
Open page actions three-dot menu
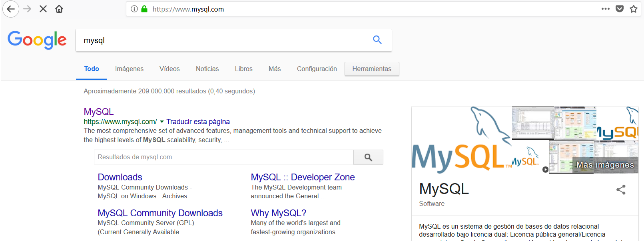pyautogui.click(x=606, y=9)
